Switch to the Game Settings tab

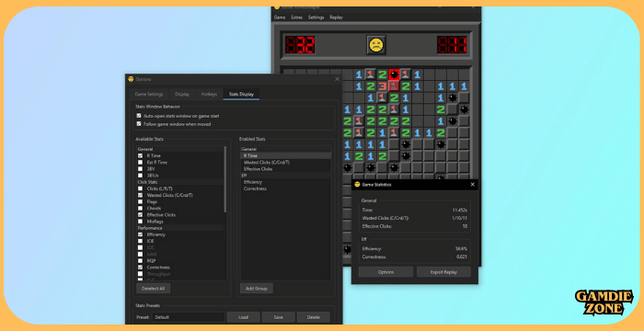(x=149, y=94)
